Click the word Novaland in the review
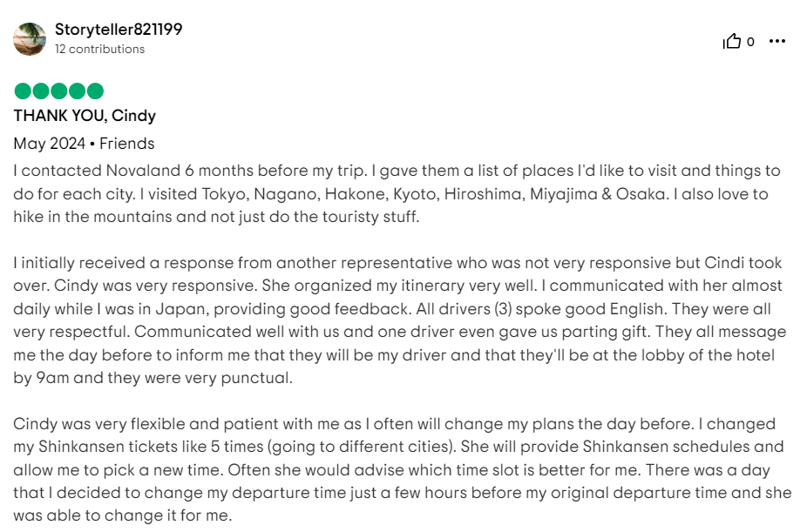807x532 pixels. click(x=143, y=171)
